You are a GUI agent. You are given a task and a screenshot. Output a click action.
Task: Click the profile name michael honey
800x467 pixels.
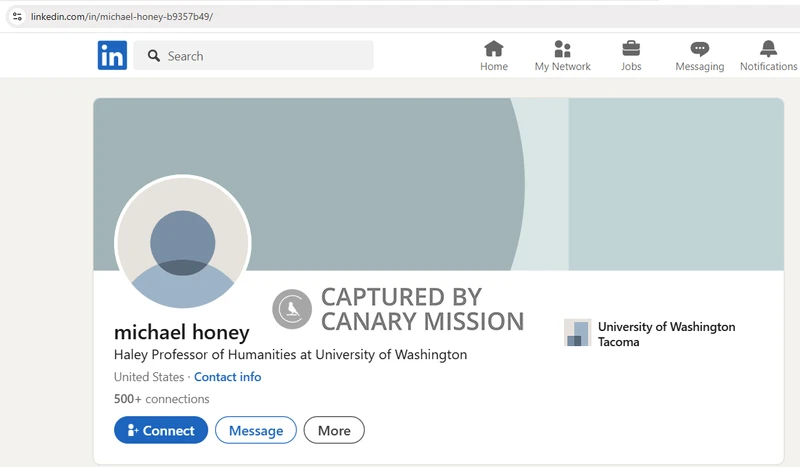click(x=182, y=332)
